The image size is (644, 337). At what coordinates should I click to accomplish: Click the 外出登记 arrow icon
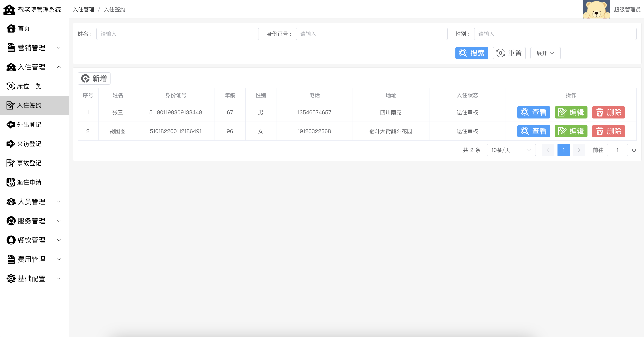(x=11, y=125)
